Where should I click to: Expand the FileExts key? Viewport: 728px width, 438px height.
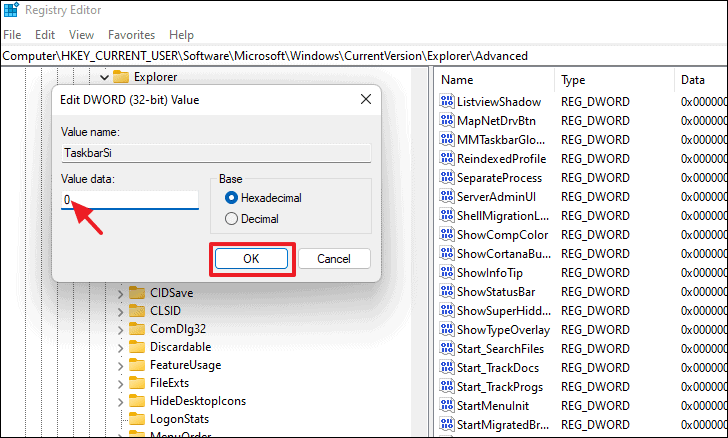(120, 384)
